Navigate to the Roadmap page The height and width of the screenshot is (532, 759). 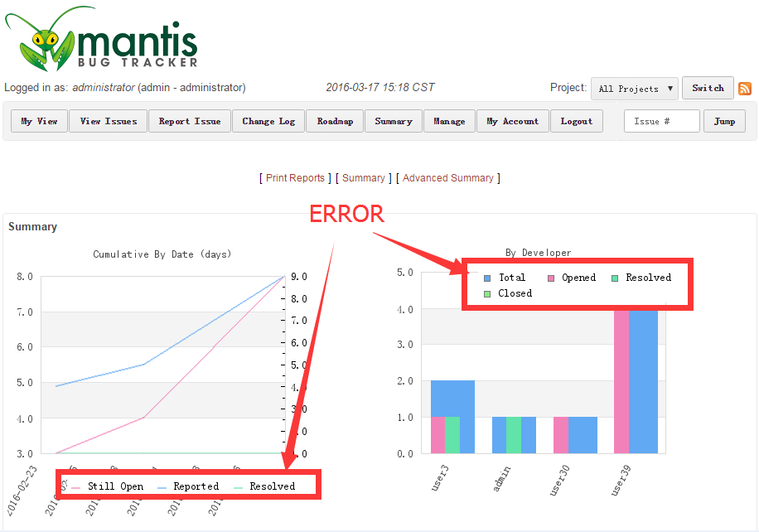point(335,121)
